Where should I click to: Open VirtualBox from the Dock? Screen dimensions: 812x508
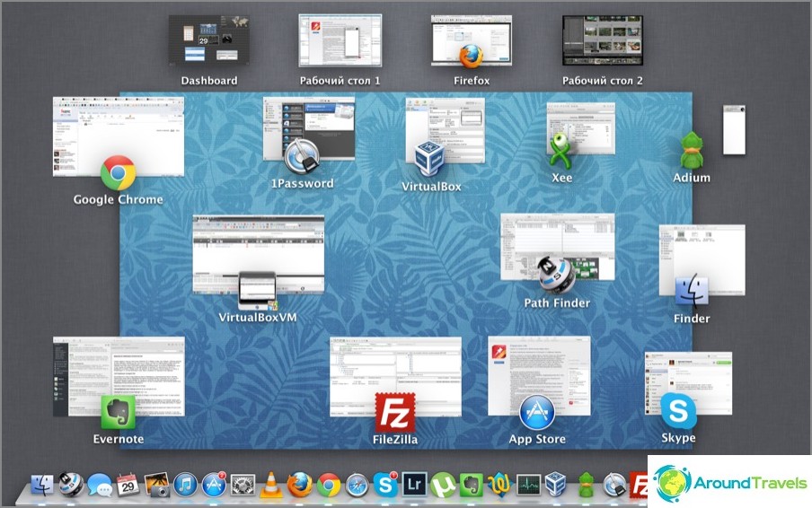pos(556,485)
